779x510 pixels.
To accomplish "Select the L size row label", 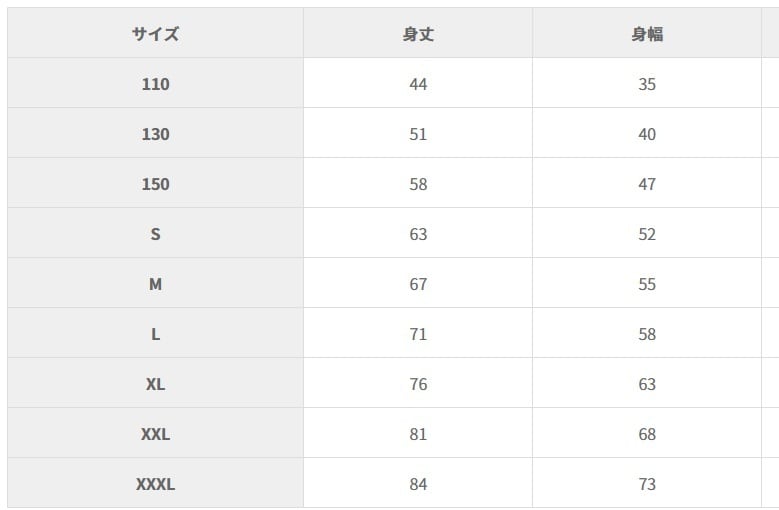I will pyautogui.click(x=155, y=334).
